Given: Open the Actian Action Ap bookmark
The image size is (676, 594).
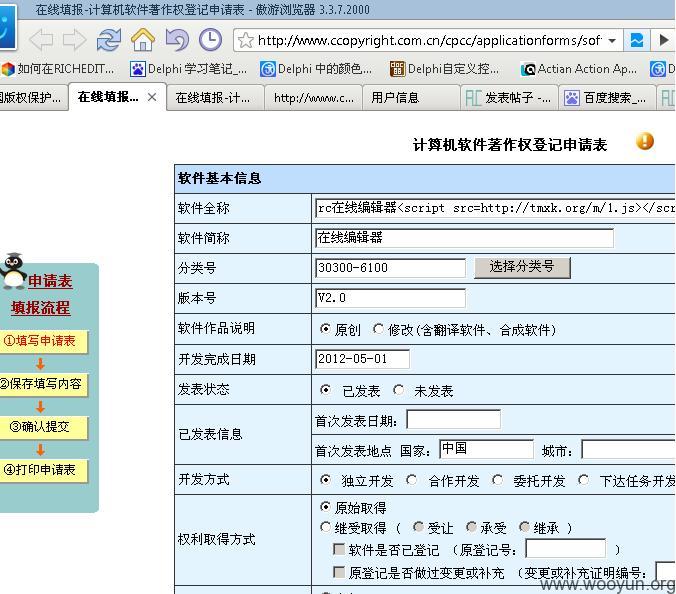Looking at the screenshot, I should pyautogui.click(x=579, y=69).
